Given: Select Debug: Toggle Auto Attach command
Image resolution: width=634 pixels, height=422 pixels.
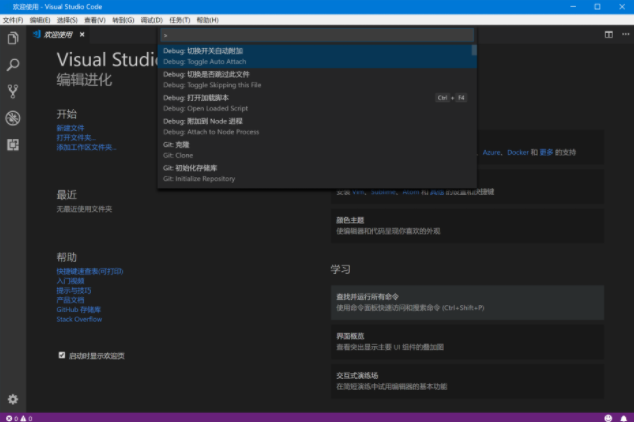Looking at the screenshot, I should tap(317, 56).
